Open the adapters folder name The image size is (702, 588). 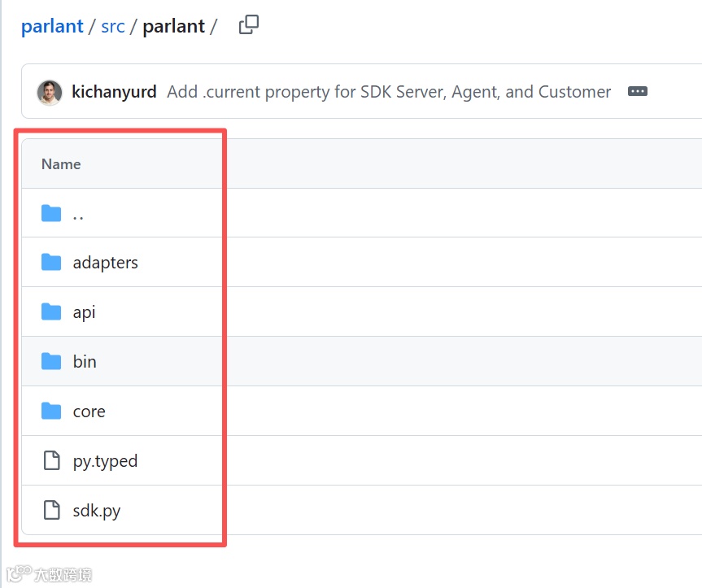pyautogui.click(x=106, y=263)
